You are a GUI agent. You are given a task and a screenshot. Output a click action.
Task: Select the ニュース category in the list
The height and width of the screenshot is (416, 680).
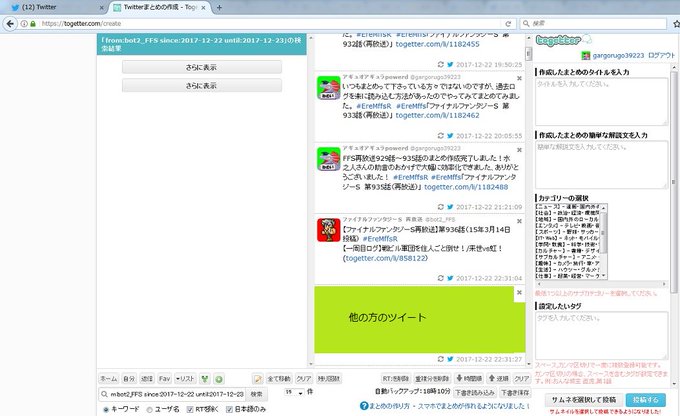tap(568, 207)
